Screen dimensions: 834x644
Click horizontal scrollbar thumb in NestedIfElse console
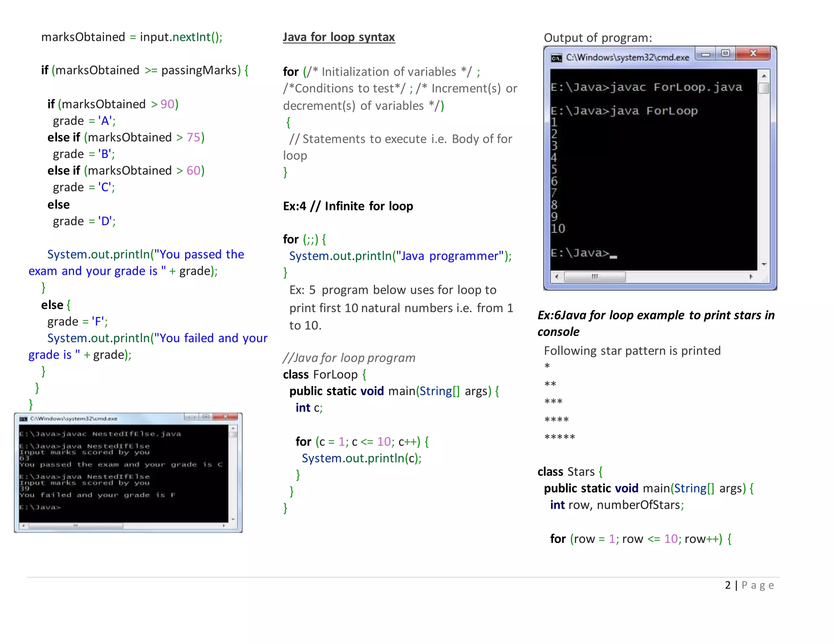click(76, 526)
